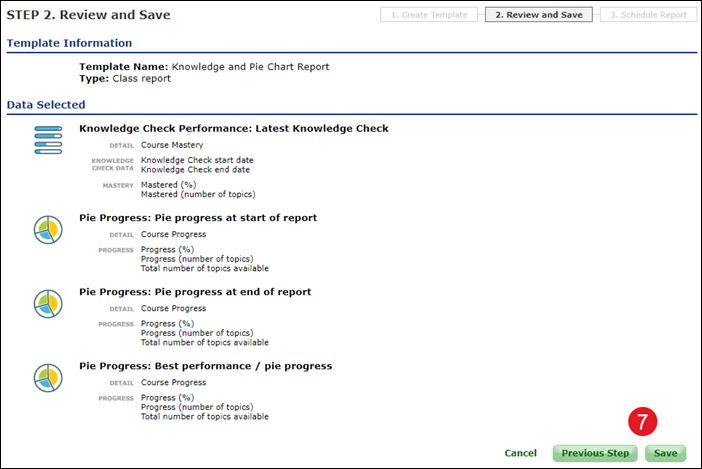Viewport: 702px width, 469px height.
Task: Go to the 1. Create Template step
Action: click(x=430, y=15)
